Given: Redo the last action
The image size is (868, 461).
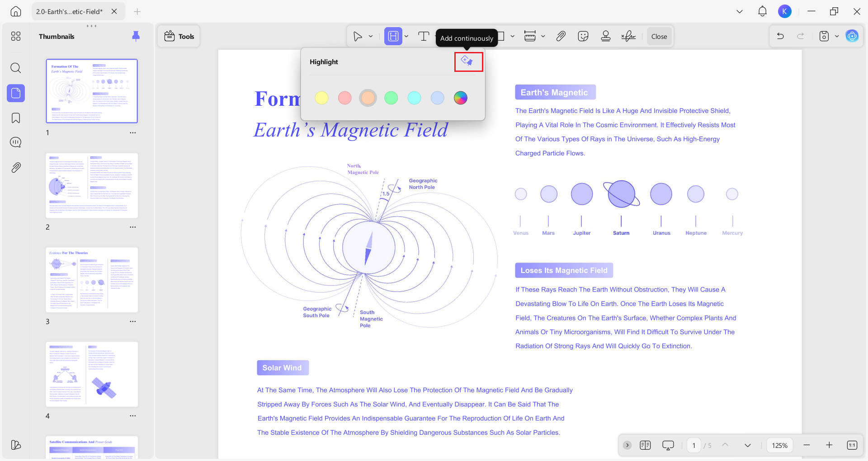Looking at the screenshot, I should (x=801, y=37).
